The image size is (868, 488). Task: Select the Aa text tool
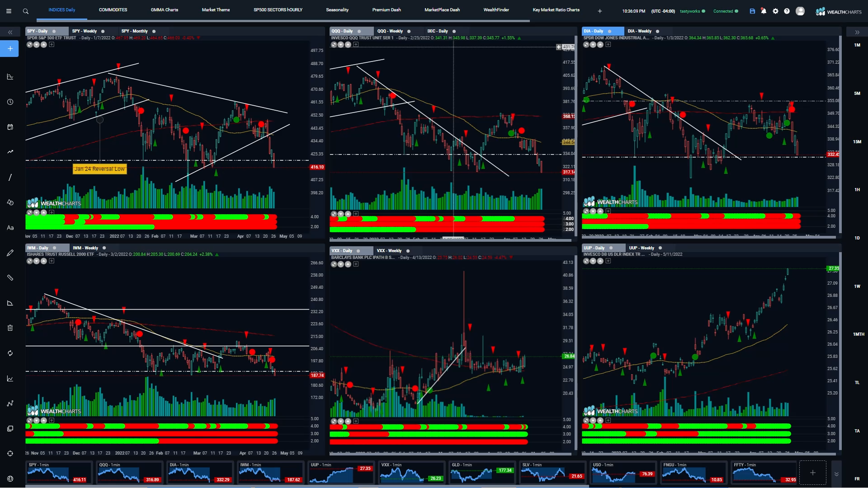pyautogui.click(x=10, y=228)
